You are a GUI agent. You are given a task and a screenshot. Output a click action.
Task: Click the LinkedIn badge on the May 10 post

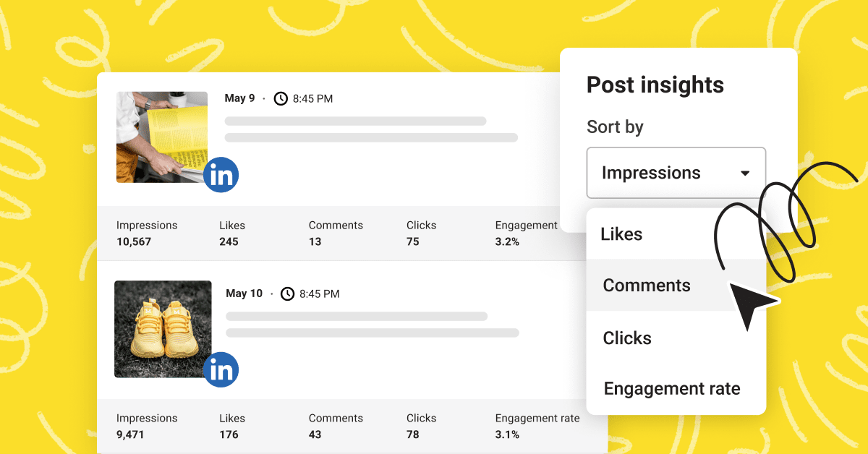[x=221, y=370]
